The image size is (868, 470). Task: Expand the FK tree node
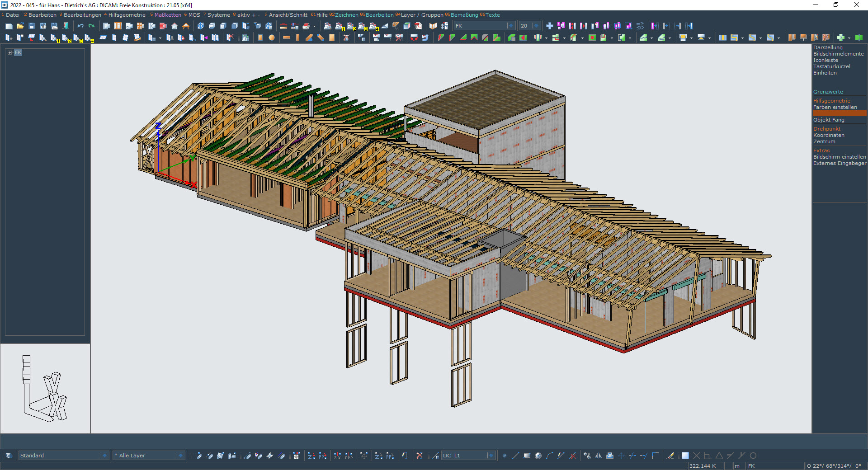[x=9, y=53]
